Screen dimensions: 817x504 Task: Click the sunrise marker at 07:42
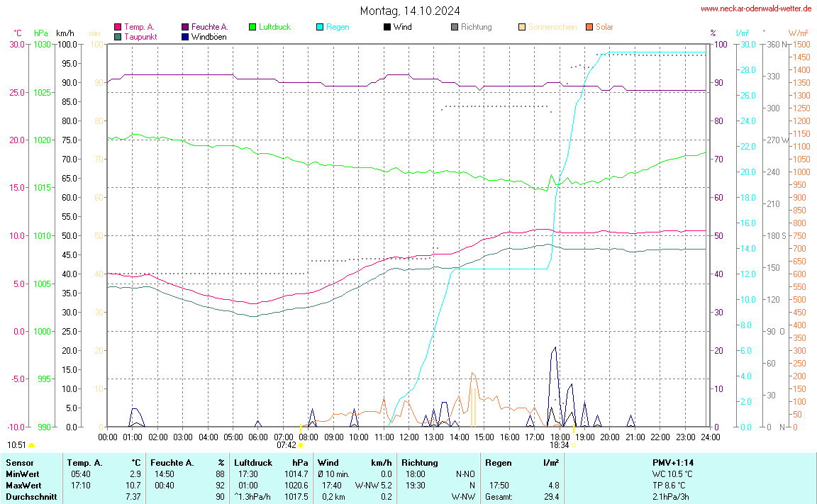click(301, 445)
